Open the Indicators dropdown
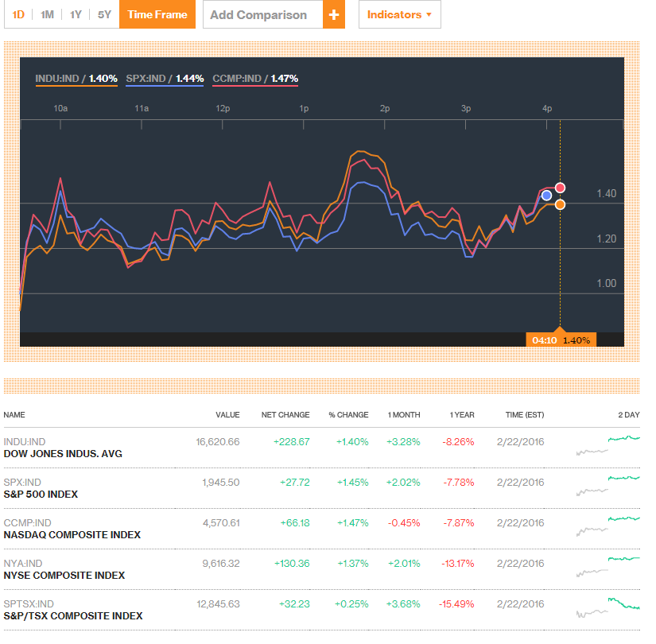 (399, 14)
